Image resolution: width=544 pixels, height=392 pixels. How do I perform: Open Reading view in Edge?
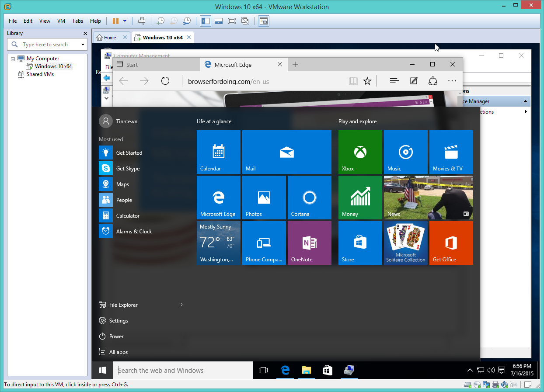pyautogui.click(x=353, y=81)
